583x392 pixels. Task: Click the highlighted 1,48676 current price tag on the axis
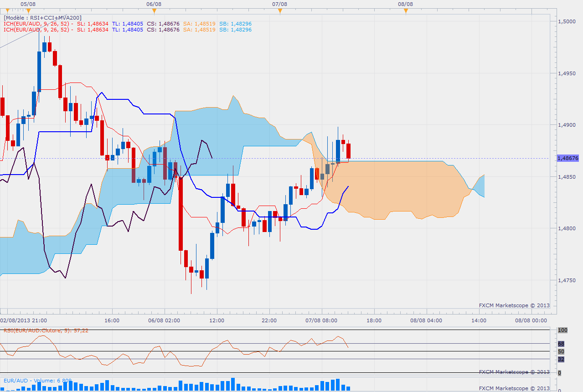point(568,158)
